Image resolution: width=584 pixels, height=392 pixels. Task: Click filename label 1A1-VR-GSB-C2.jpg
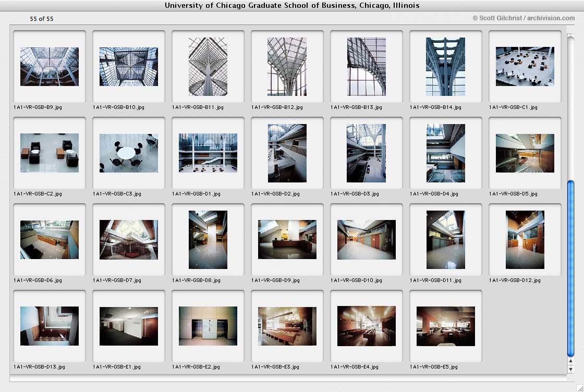click(38, 194)
